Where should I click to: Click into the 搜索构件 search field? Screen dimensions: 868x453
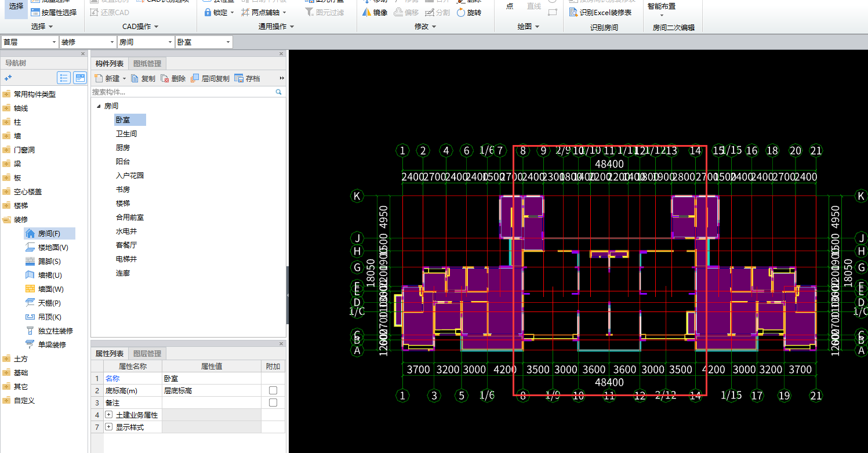click(182, 92)
